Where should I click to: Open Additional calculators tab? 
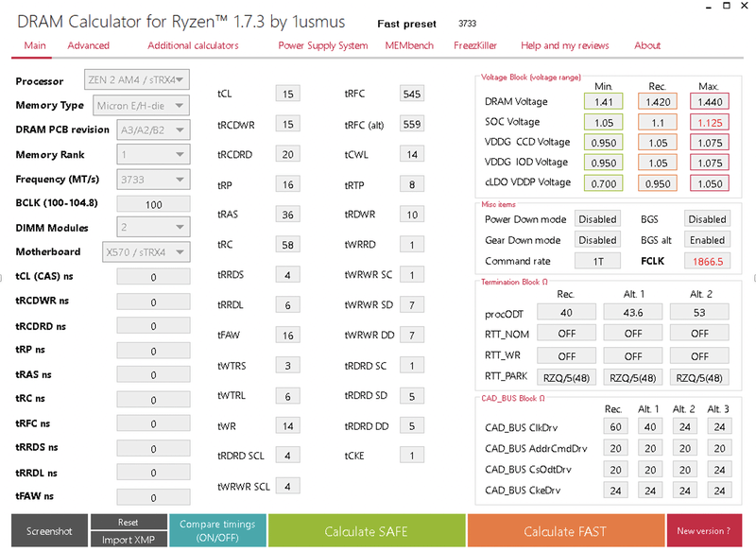pos(193,45)
